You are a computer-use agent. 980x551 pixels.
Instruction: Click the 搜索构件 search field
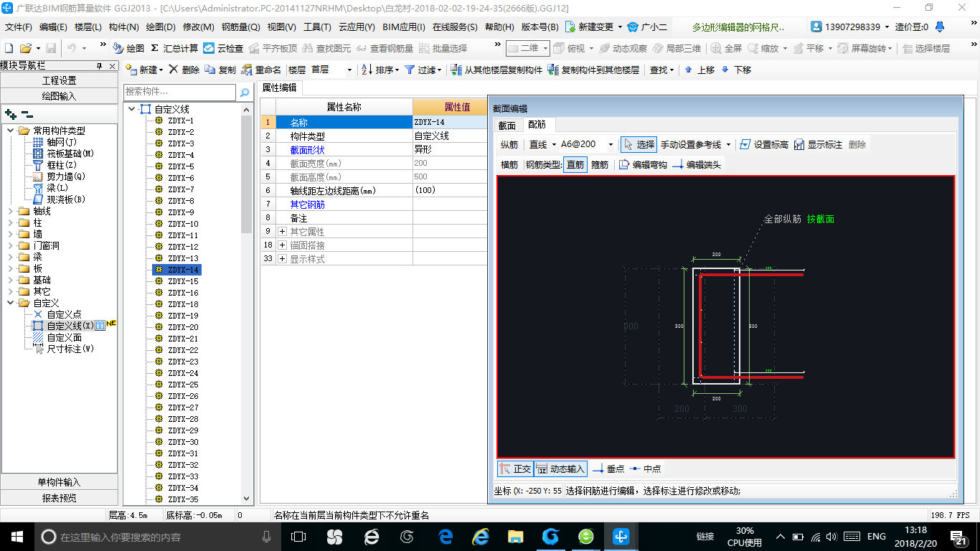point(180,92)
